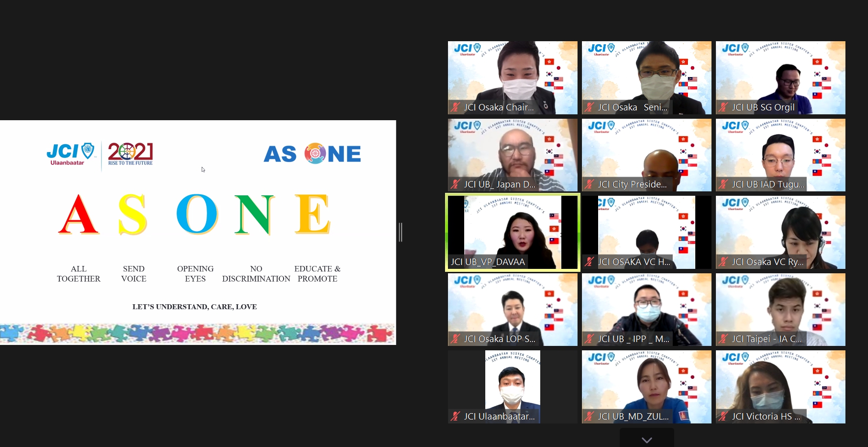Image resolution: width=868 pixels, height=447 pixels.
Task: Click muted mic icon beside JCI Taipei - IA C
Action: tap(724, 339)
